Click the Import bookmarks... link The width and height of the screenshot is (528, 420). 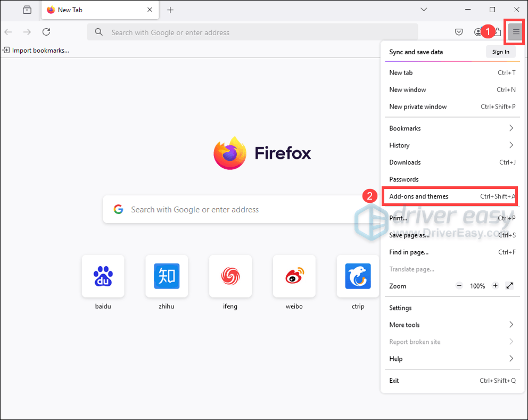(x=40, y=50)
